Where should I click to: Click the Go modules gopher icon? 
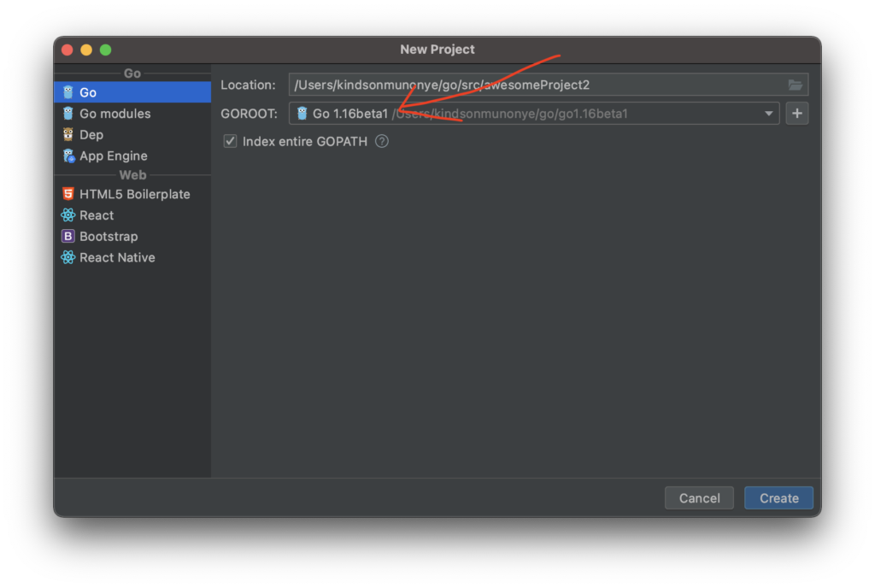point(68,114)
